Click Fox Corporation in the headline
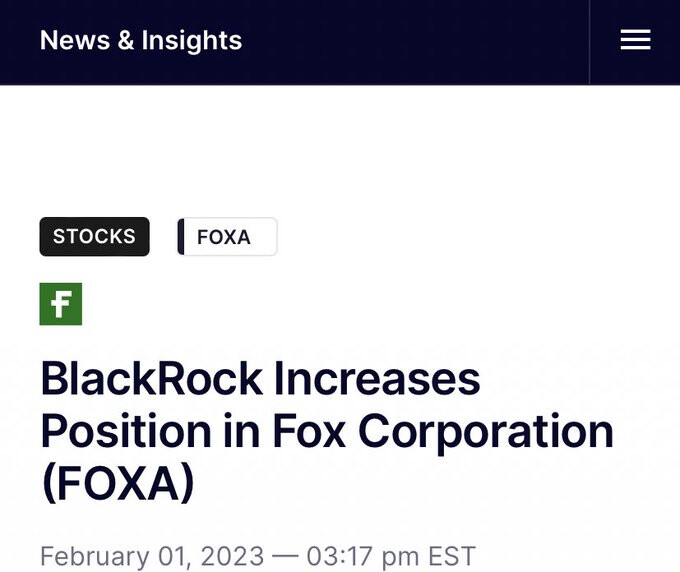 click(443, 431)
